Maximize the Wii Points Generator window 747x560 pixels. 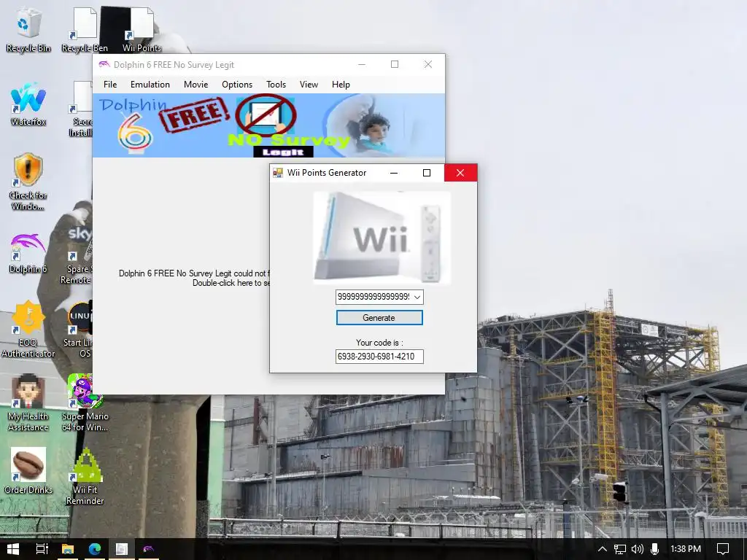coord(427,173)
